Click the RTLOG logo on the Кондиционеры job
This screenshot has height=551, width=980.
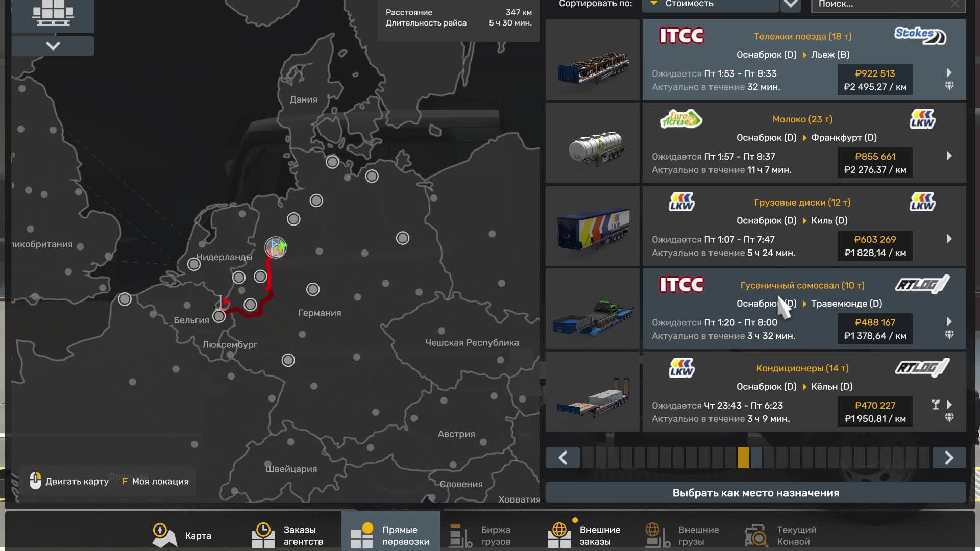tap(922, 368)
